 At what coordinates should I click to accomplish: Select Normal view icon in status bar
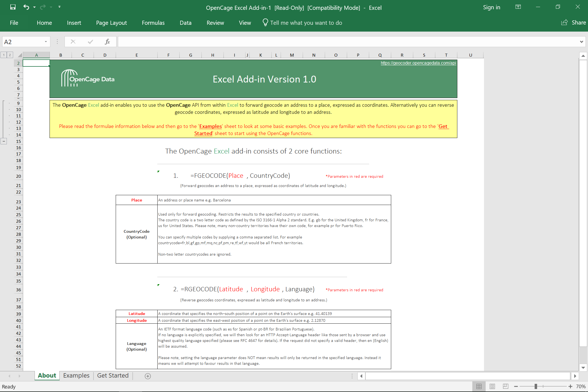pyautogui.click(x=479, y=386)
